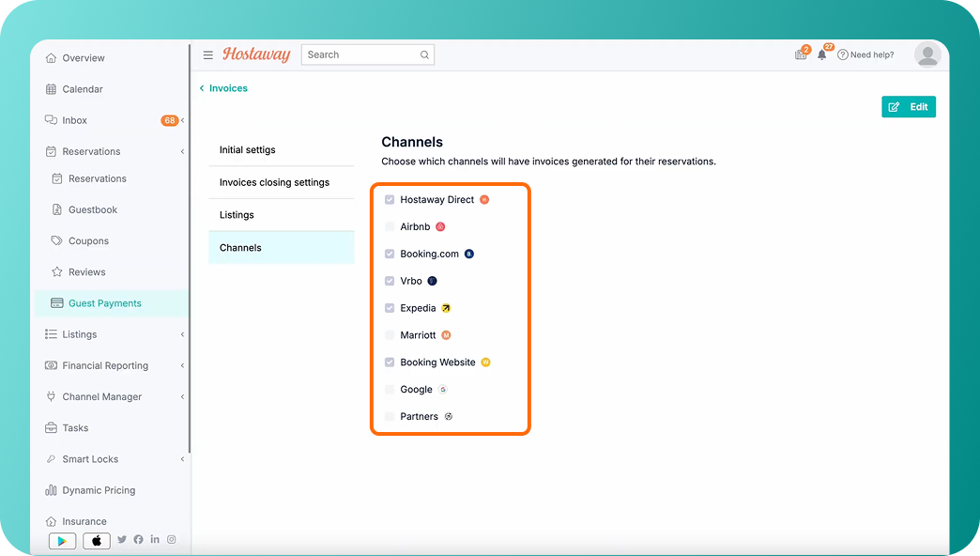
Task: Toggle the Booking.com checkbox
Action: pos(390,254)
